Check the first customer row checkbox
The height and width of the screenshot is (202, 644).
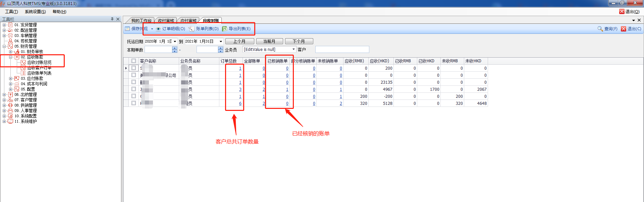click(133, 68)
